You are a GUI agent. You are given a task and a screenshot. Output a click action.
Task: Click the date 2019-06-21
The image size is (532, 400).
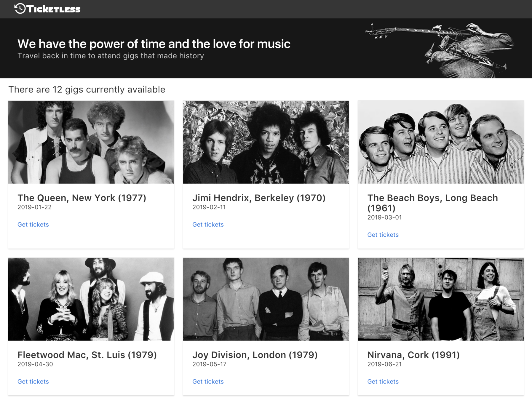point(384,364)
